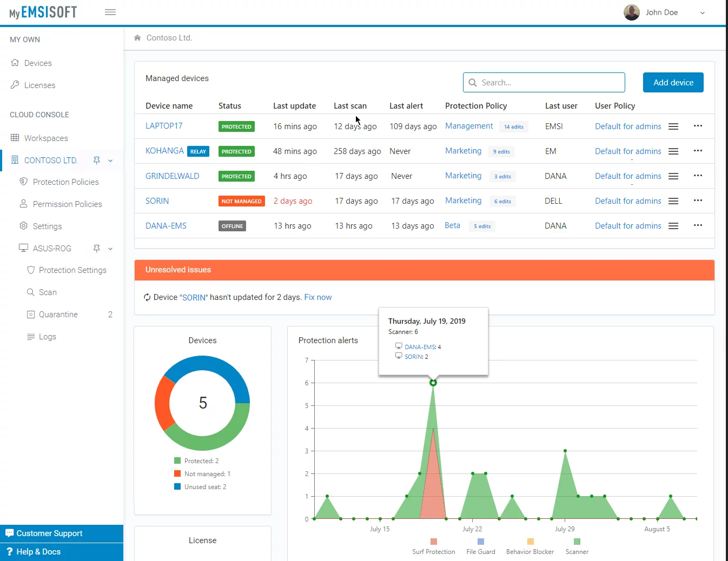Image resolution: width=728 pixels, height=561 pixels.
Task: Click the Add device button
Action: [x=673, y=83]
